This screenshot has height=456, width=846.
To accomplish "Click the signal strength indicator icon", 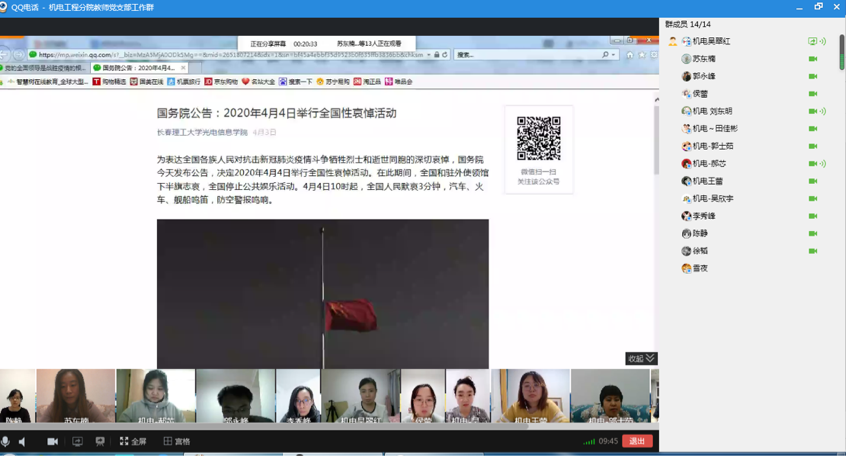I will [589, 441].
